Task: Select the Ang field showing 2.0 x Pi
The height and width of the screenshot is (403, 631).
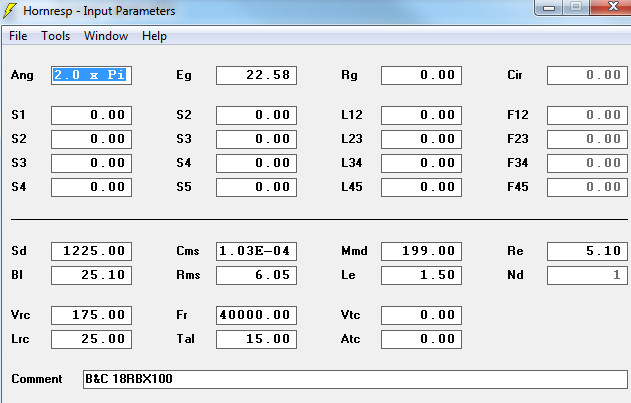Action: point(91,75)
